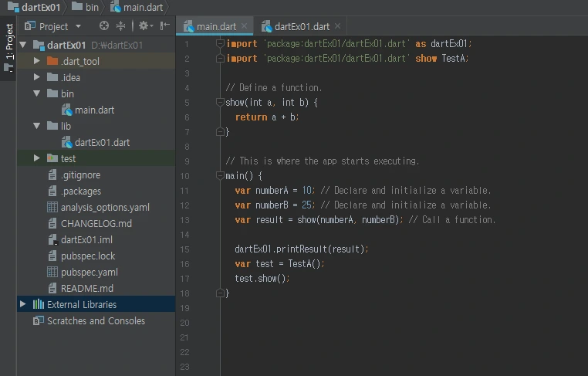
Task: Select dartEx01.dart file in lib folder
Action: (x=102, y=142)
